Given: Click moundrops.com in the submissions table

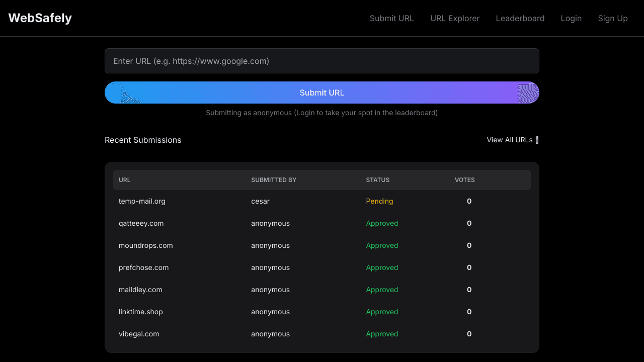Looking at the screenshot, I should (x=145, y=245).
